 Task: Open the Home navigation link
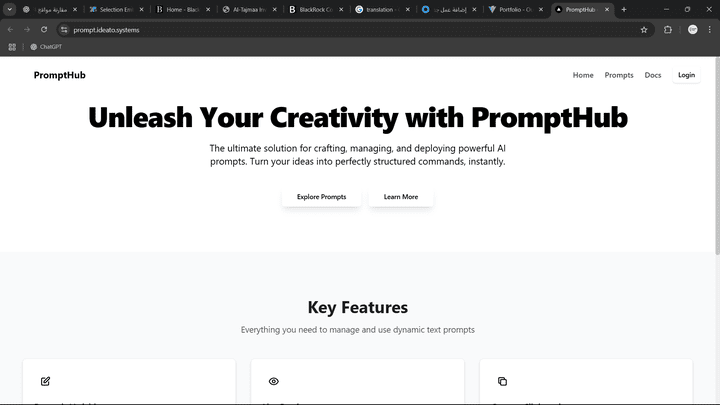tap(583, 75)
